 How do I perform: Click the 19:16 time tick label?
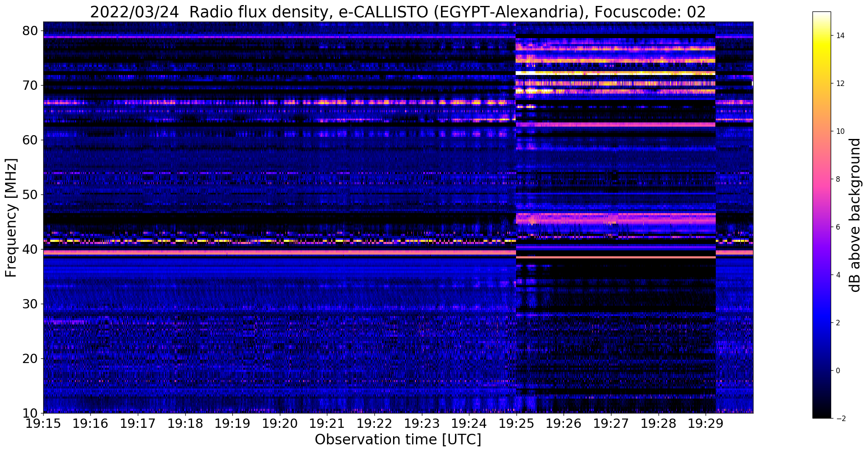pyautogui.click(x=90, y=423)
